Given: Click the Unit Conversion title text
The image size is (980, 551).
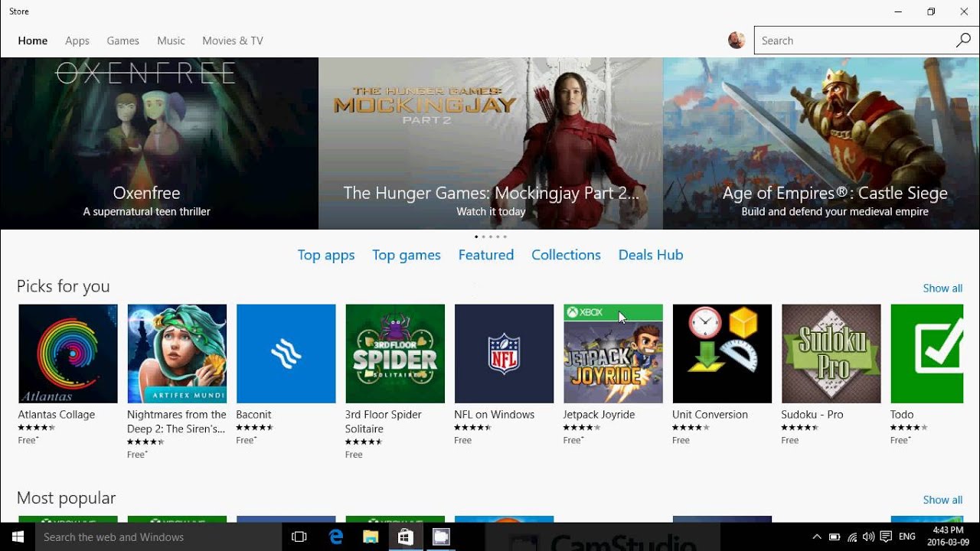Looking at the screenshot, I should pyautogui.click(x=710, y=414).
